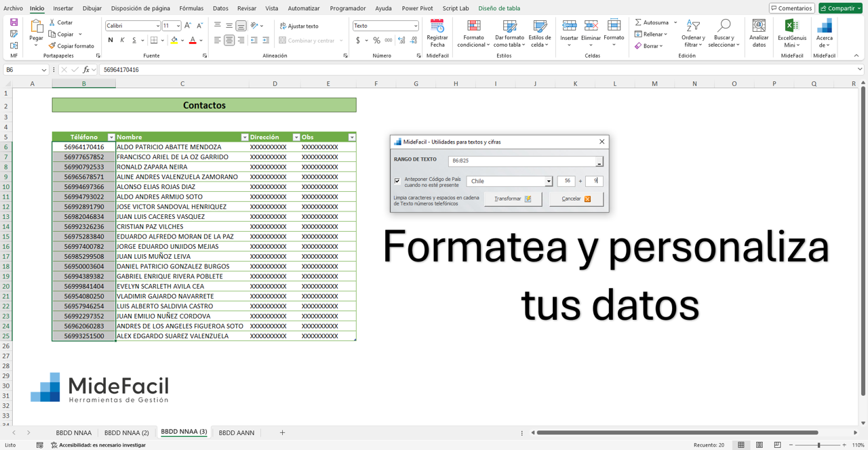
Task: Toggle Ajustar texto wrap option
Action: click(299, 26)
